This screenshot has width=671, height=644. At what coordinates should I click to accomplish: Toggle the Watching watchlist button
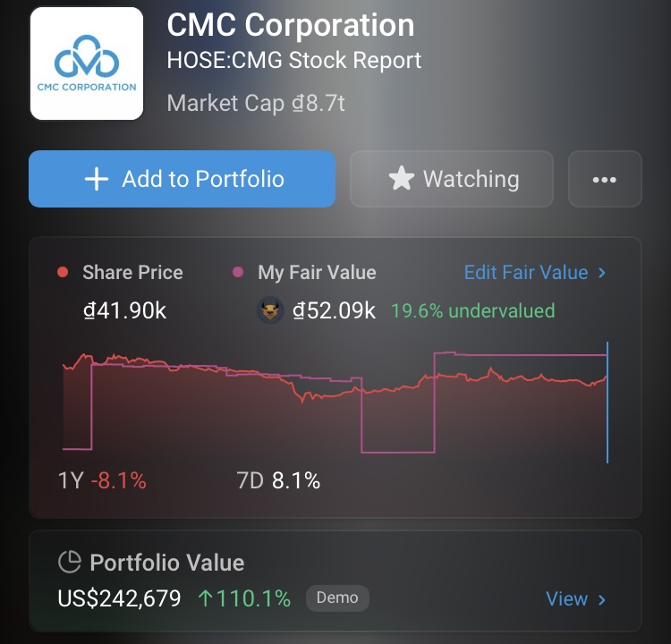click(x=452, y=179)
